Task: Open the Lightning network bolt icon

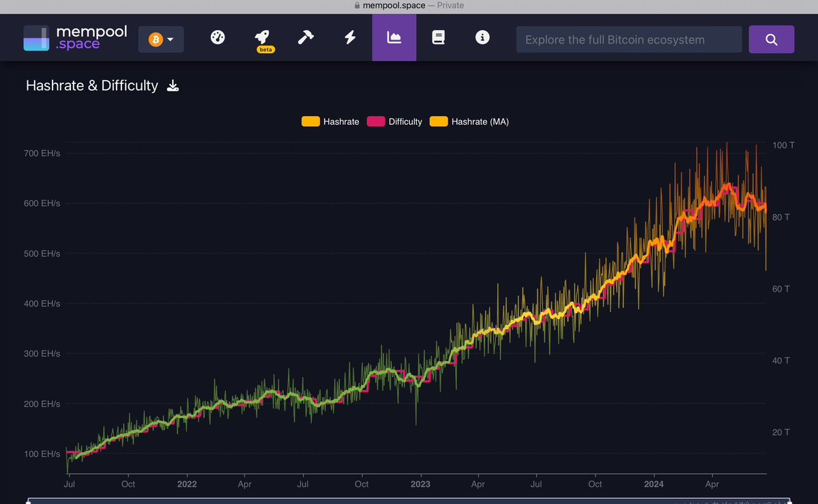Action: click(350, 38)
